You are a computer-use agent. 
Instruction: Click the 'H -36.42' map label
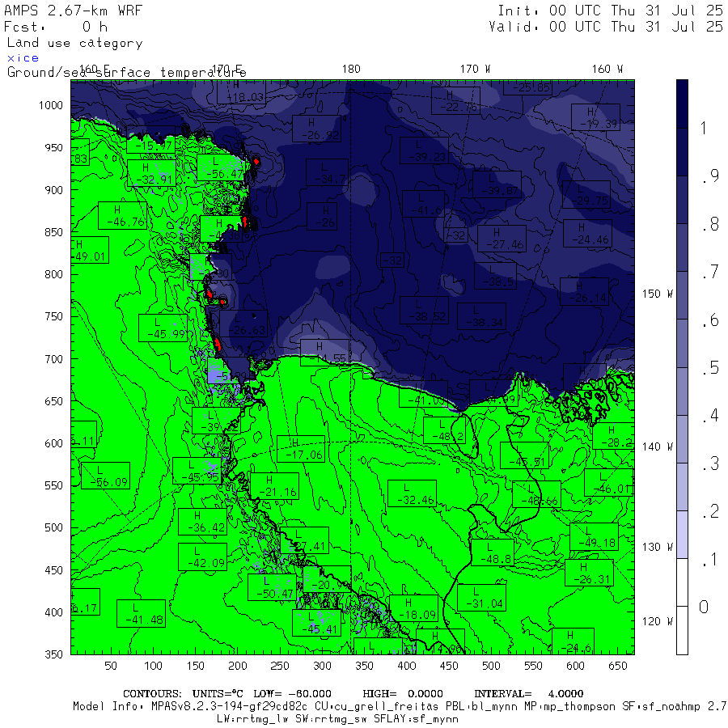202,522
